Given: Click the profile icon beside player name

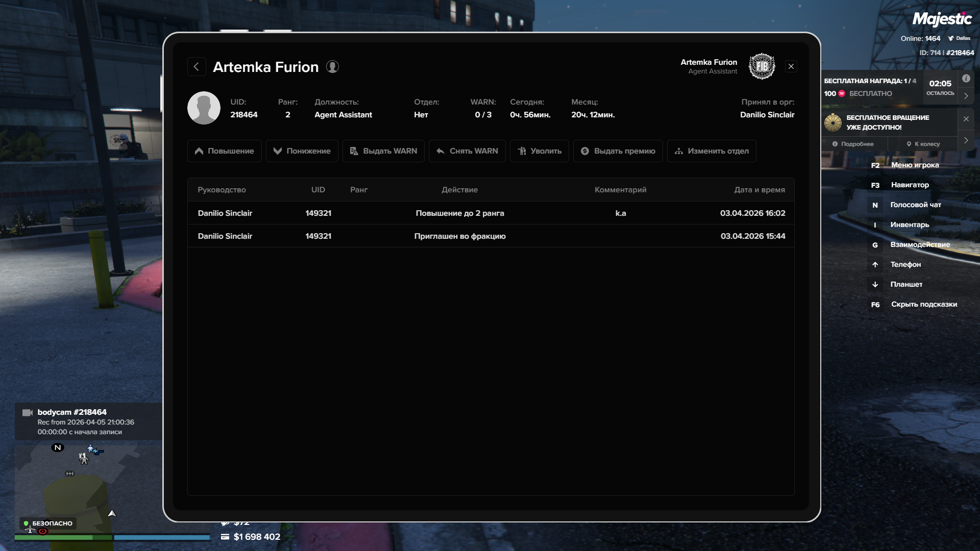Looking at the screenshot, I should (332, 67).
